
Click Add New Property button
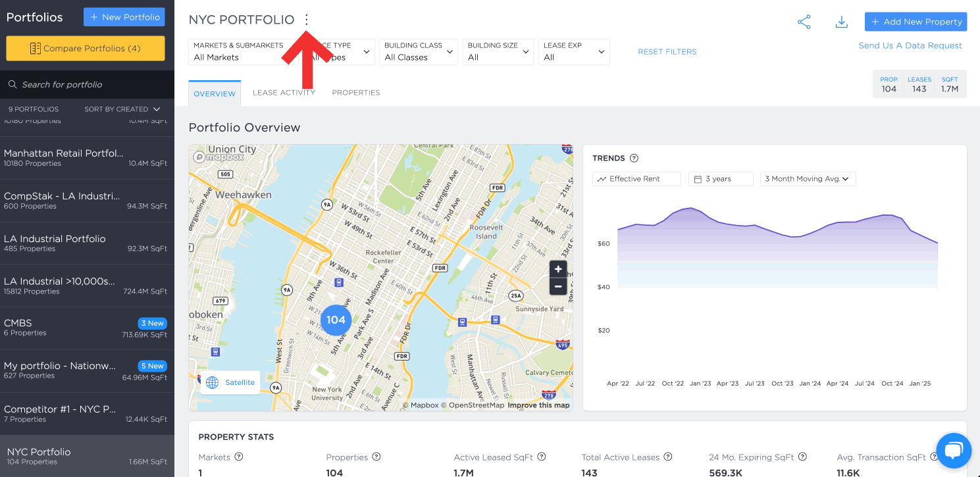[x=916, y=22]
